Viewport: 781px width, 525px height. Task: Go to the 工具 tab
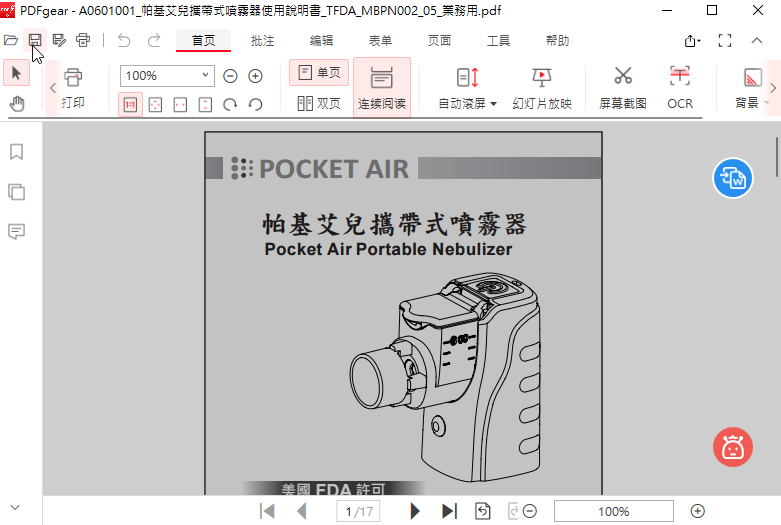coord(498,41)
